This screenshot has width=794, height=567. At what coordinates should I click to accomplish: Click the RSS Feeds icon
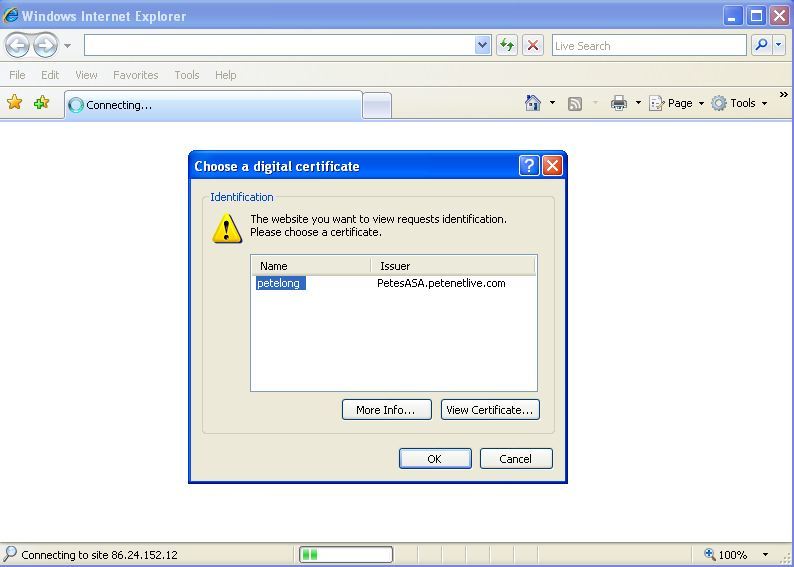tap(575, 103)
